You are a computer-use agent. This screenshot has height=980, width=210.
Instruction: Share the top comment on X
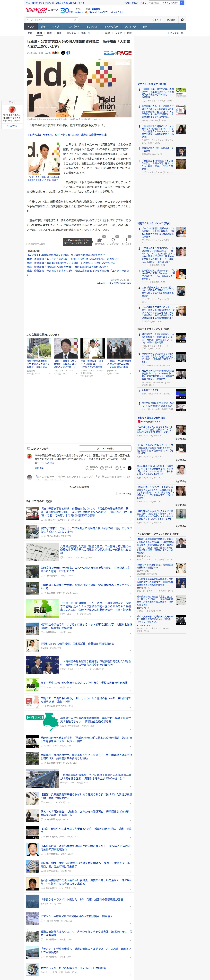coord(129,468)
